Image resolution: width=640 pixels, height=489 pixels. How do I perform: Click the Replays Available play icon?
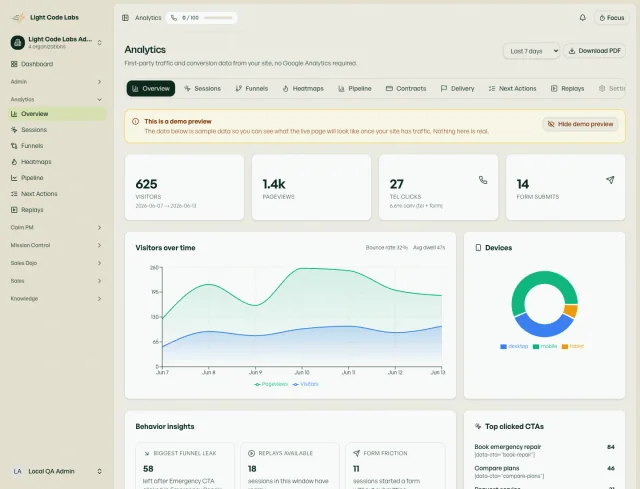tap(251, 453)
